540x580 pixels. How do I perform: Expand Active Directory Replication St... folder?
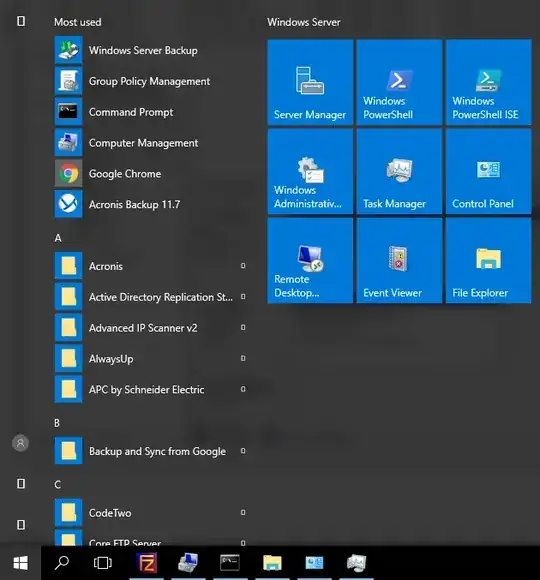point(150,297)
